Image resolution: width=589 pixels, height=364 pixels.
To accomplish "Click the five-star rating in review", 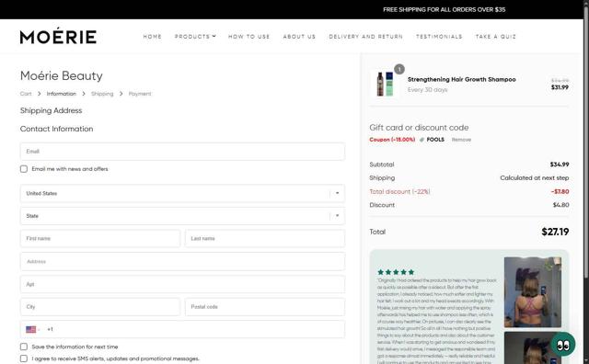I will (x=396, y=272).
